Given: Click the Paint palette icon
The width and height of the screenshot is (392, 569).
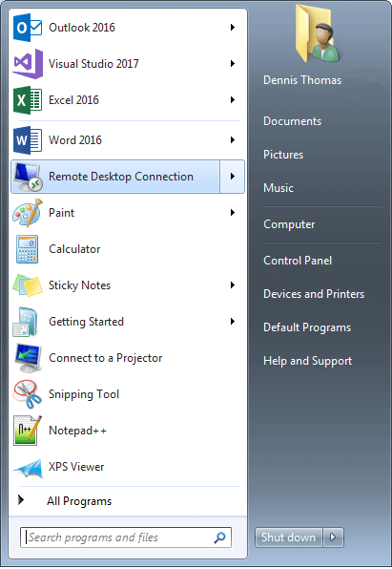Looking at the screenshot, I should [x=28, y=213].
